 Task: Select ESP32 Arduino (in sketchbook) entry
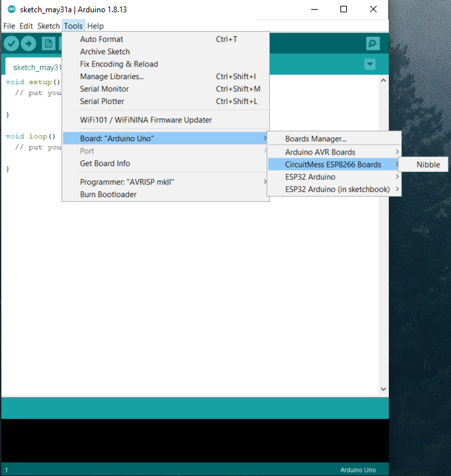[x=334, y=189]
